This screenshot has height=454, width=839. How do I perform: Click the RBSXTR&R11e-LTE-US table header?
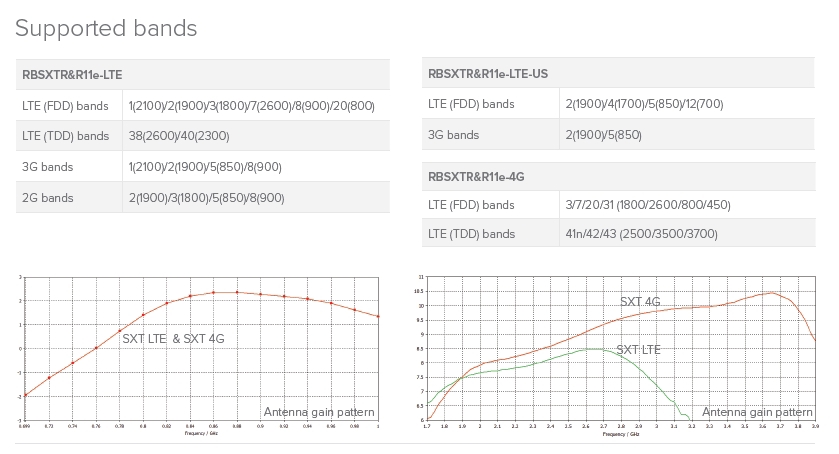487,73
